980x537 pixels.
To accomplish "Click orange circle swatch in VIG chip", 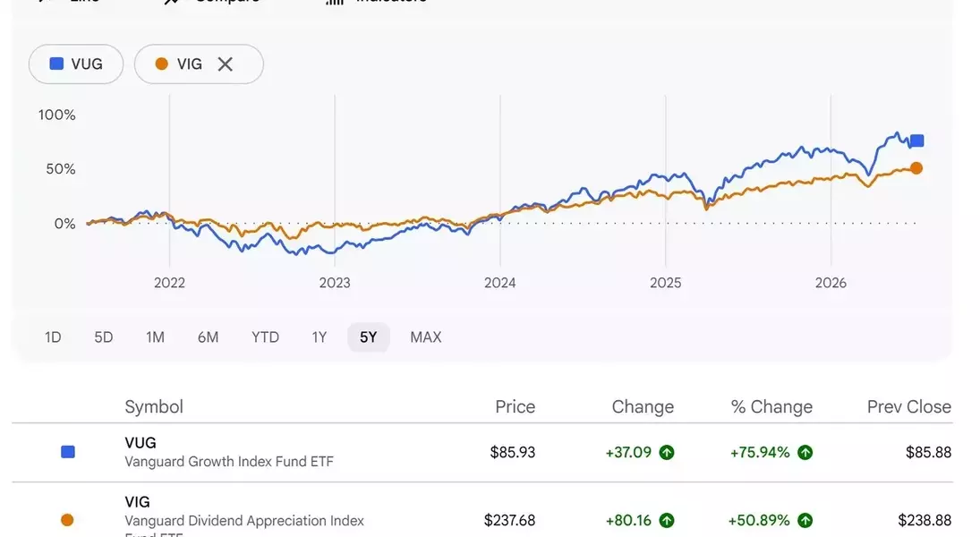I will coord(161,64).
